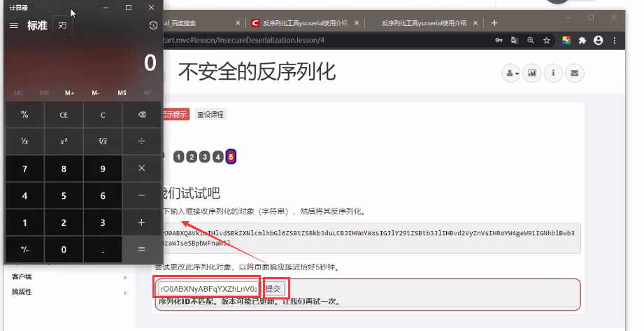The height and width of the screenshot is (331, 644).
Task: Bookmark this page with the star icon
Action: point(547,41)
